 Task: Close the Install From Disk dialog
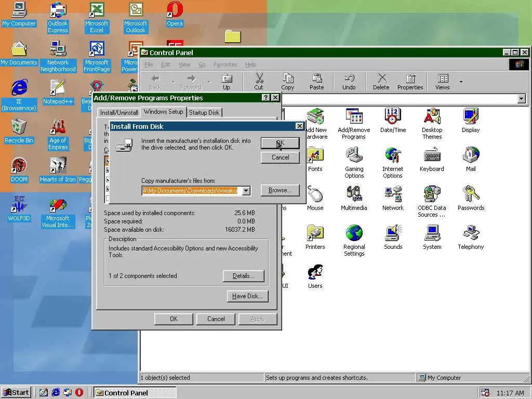point(299,126)
